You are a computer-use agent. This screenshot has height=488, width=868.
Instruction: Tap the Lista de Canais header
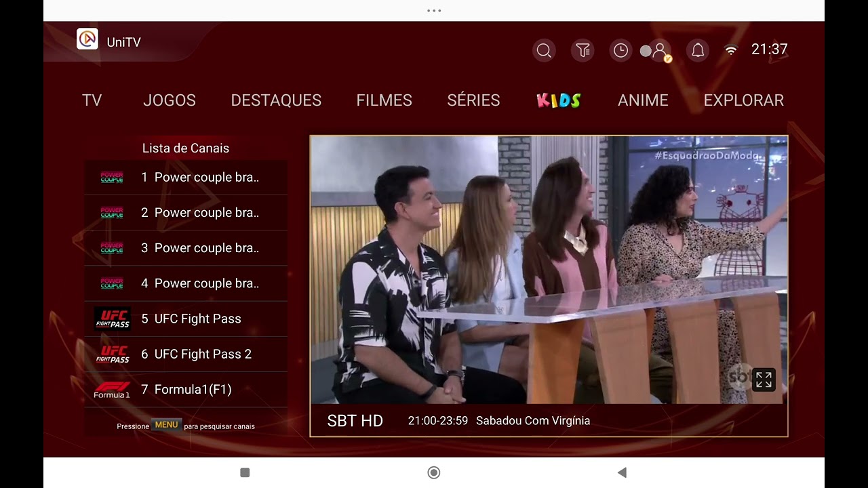click(186, 148)
